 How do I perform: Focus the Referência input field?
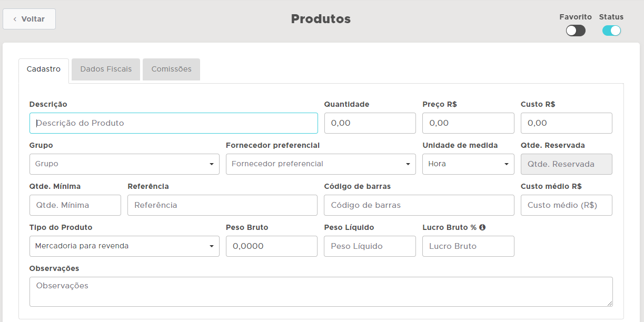(222, 205)
